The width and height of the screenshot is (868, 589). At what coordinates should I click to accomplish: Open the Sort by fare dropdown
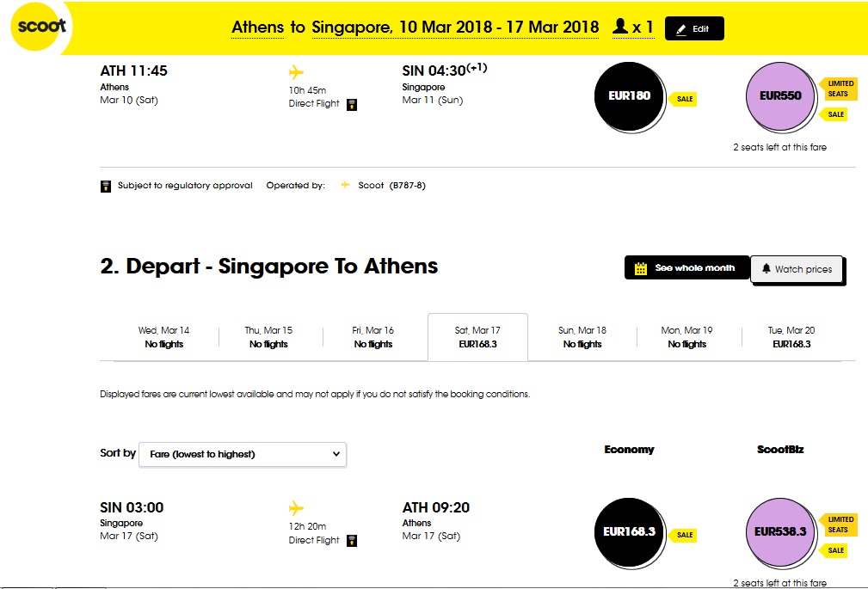tap(243, 455)
